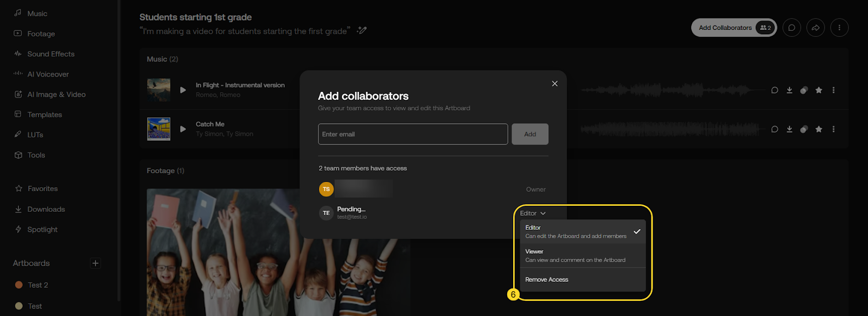Open comments for the Catch Me track
Viewport: 868px width, 316px height.
point(775,129)
